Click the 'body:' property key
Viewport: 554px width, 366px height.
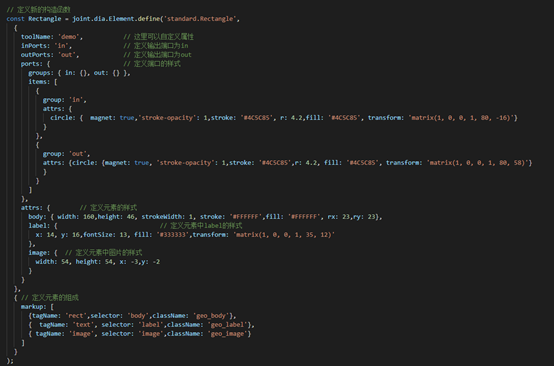tap(37, 217)
